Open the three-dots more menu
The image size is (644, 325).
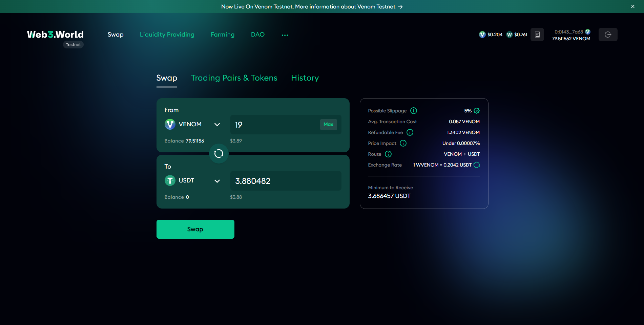tap(285, 35)
